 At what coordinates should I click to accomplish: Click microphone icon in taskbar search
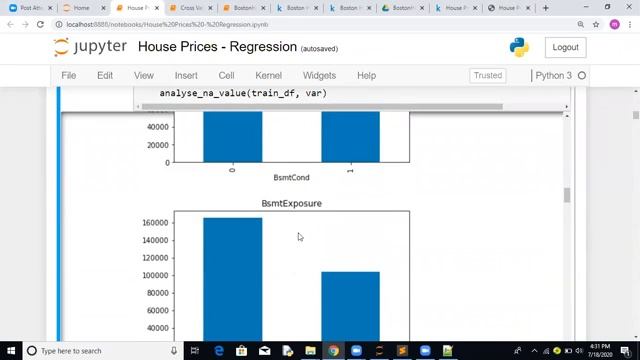tap(174, 351)
